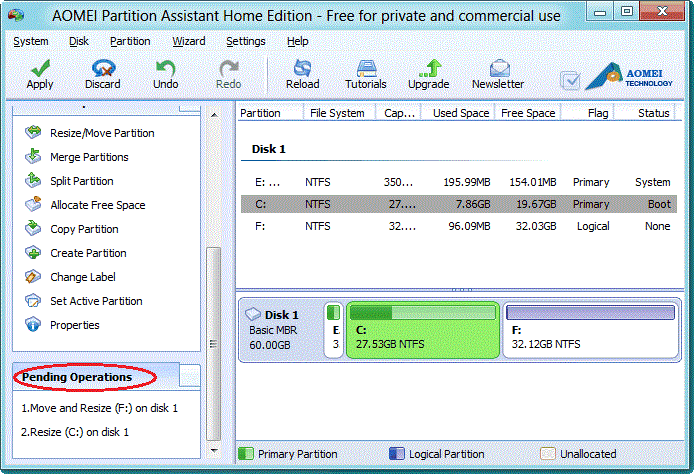
Task: Click the sidebar scroll up arrow
Action: 214,115
